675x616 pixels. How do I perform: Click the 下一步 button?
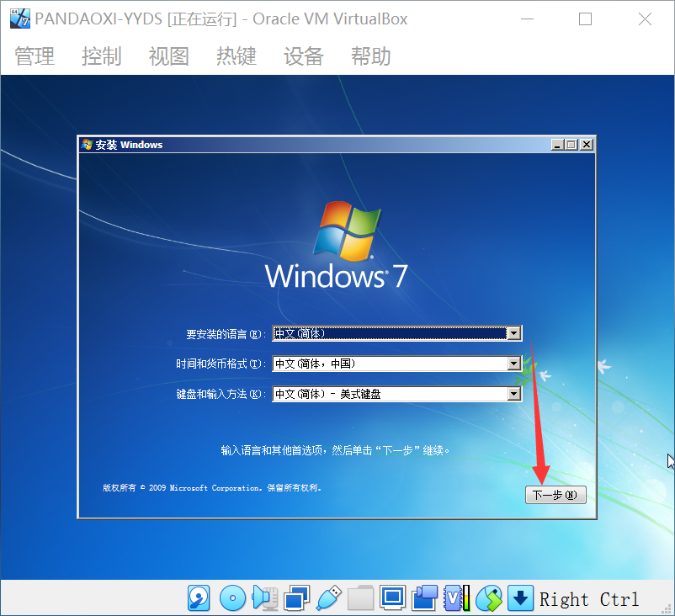[555, 495]
